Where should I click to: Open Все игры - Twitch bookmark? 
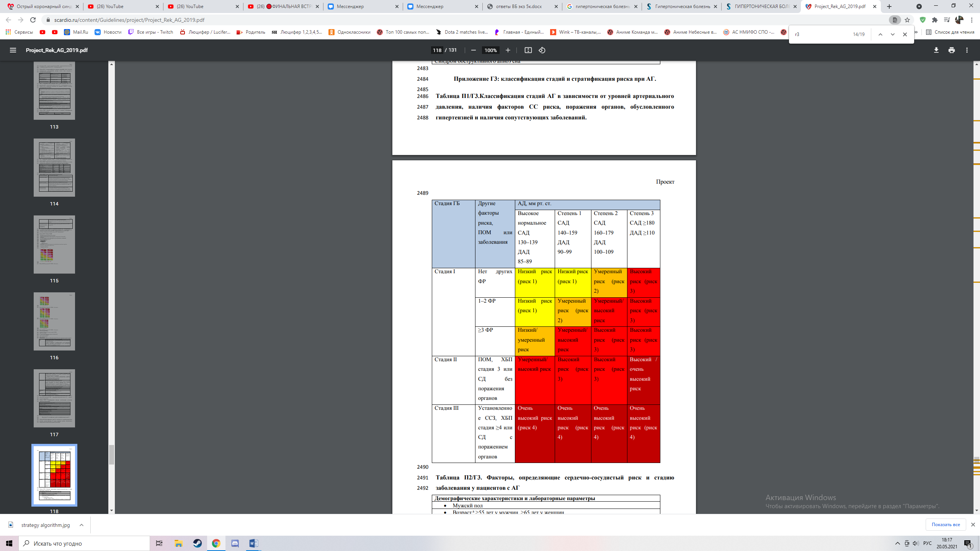click(x=150, y=32)
